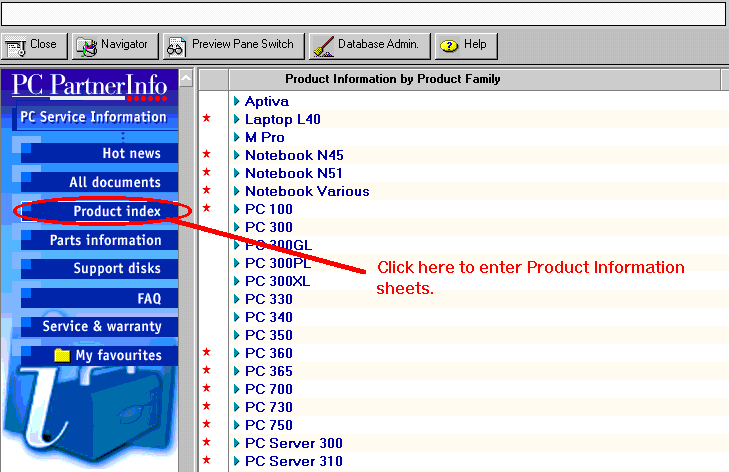The width and height of the screenshot is (729, 472).
Task: Open the Support disks page
Action: 116,269
